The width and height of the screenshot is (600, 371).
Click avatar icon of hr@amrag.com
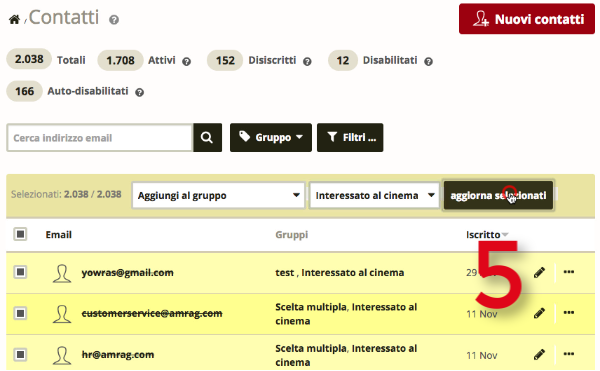pyautogui.click(x=62, y=356)
